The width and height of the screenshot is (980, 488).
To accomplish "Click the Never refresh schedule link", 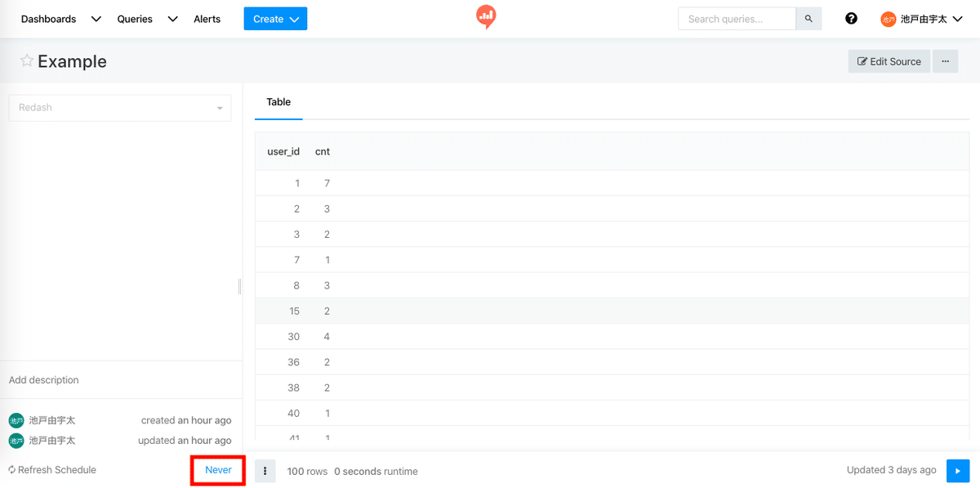I will 218,470.
